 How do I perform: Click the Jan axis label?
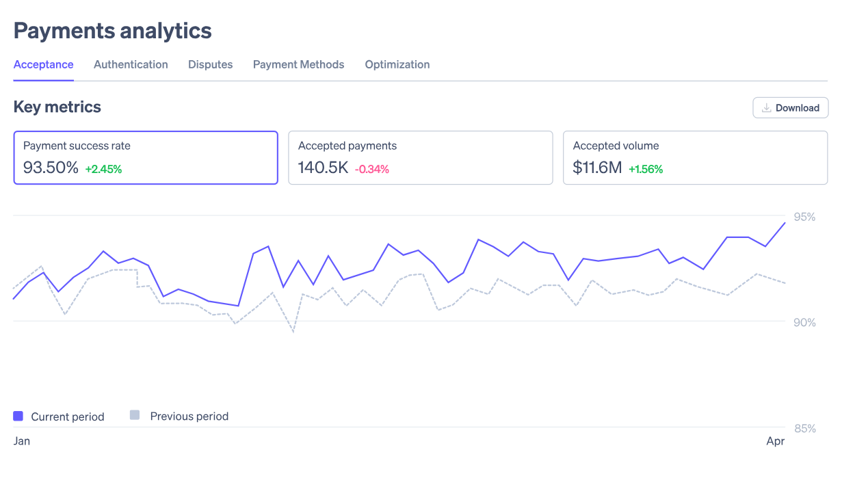tap(22, 441)
